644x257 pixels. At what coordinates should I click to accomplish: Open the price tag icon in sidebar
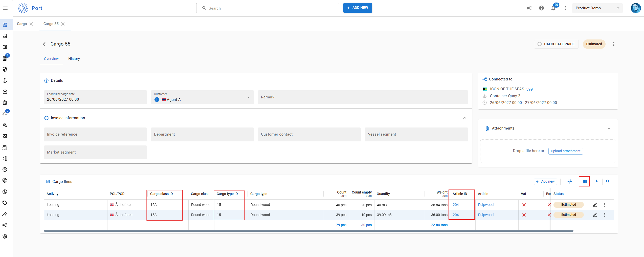tap(5, 203)
